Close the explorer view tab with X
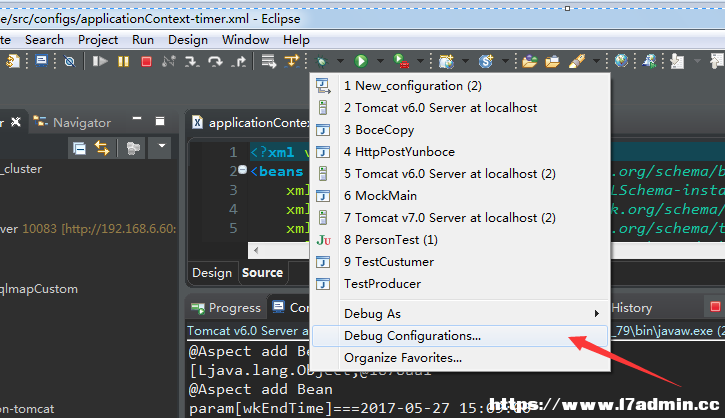725x418 pixels. click(x=16, y=122)
